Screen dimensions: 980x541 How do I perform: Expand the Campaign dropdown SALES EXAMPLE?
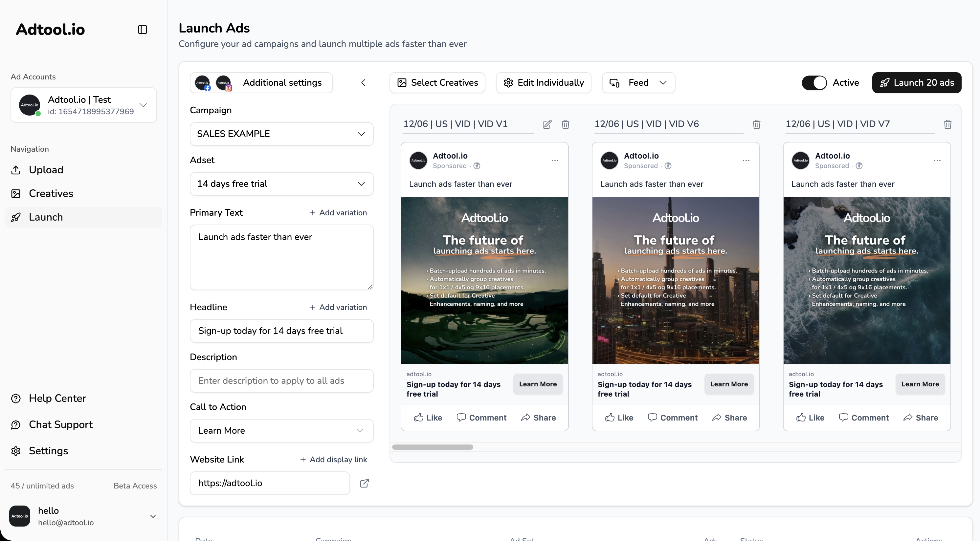(x=281, y=134)
